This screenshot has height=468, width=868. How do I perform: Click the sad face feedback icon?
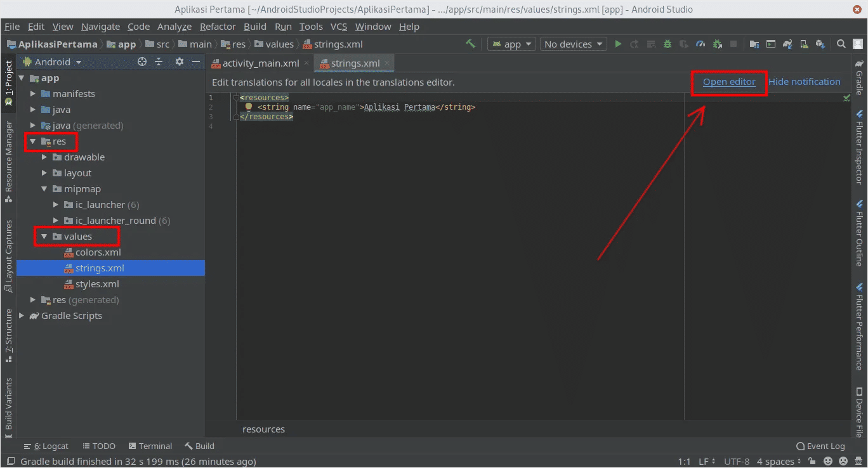[843, 461]
